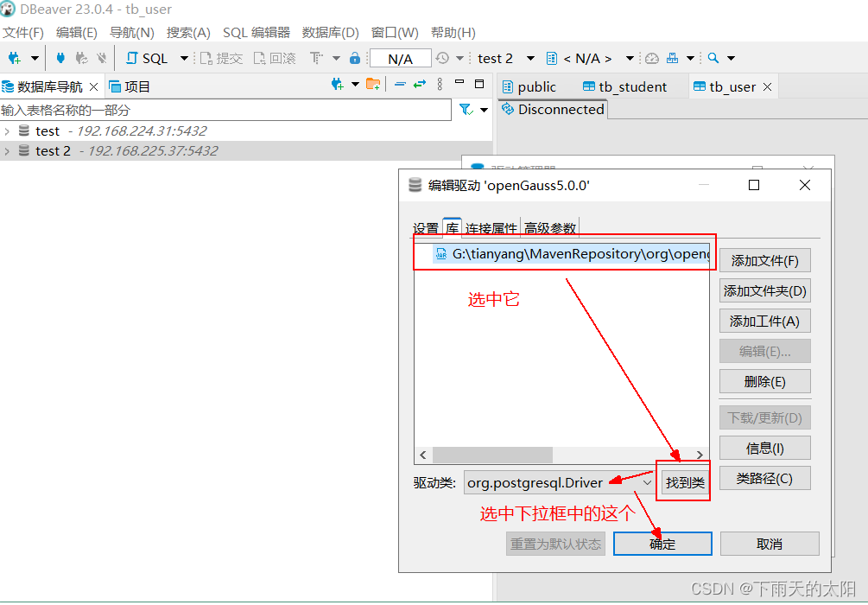This screenshot has height=605, width=868.
Task: Switch to 连接属性 tab in driver dialog
Action: [491, 228]
